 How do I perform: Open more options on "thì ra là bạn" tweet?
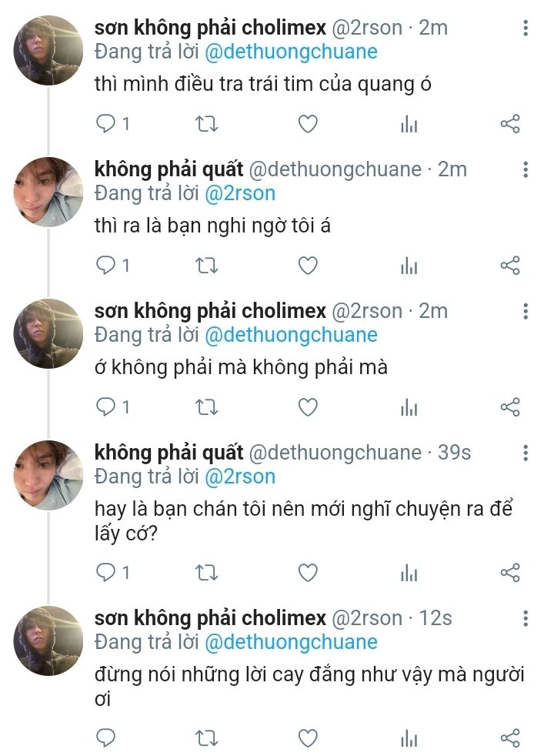pos(526,170)
